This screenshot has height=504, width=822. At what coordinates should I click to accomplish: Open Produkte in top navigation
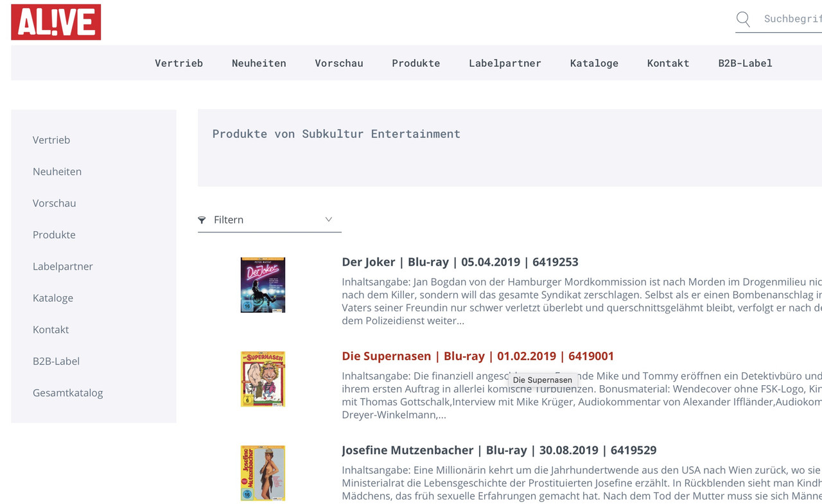pos(416,63)
